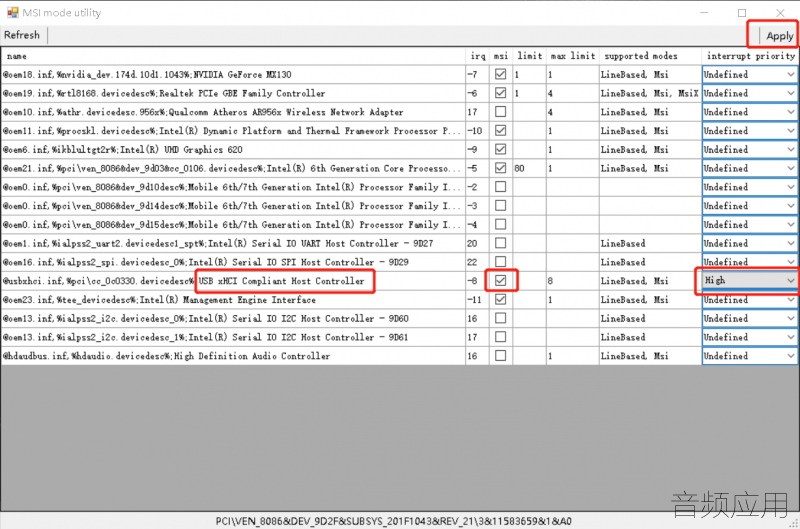
Task: Click irq value -11 in Management Engine row
Action: point(478,299)
